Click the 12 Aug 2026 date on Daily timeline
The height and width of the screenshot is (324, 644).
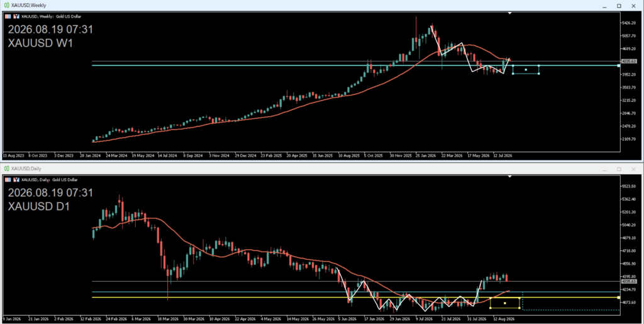point(504,319)
